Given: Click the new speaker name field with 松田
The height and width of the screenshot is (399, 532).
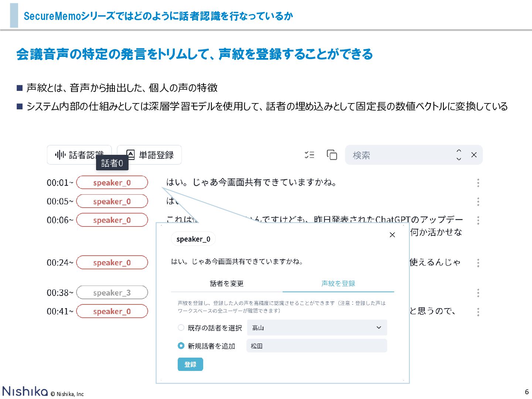Looking at the screenshot, I should [x=317, y=346].
